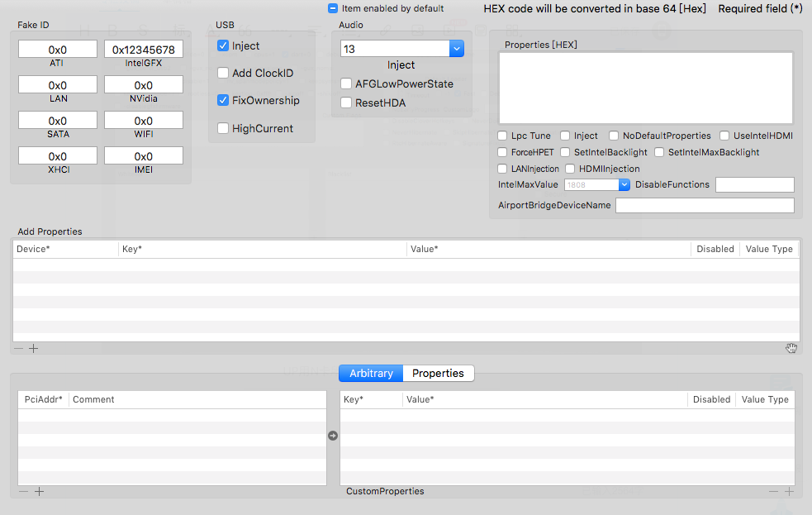
Task: Click the Comment column header
Action: (197, 399)
